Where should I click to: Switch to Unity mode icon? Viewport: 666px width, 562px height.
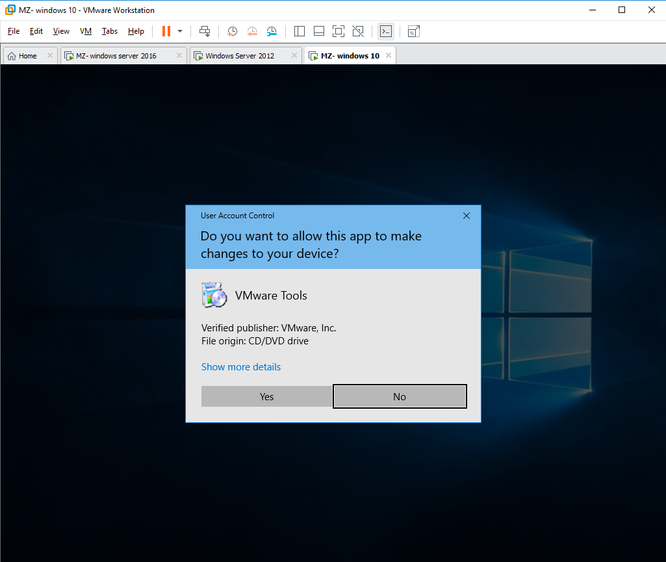(358, 31)
